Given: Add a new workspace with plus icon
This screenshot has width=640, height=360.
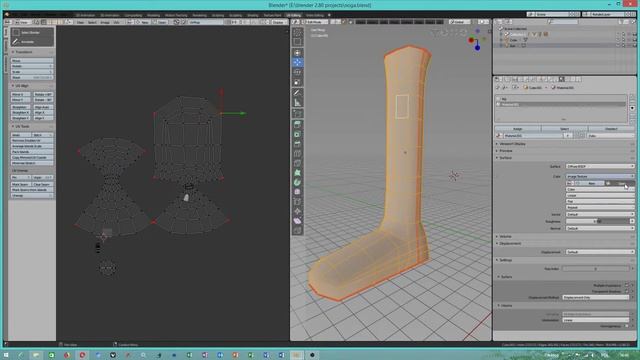Looking at the screenshot, I should [329, 15].
